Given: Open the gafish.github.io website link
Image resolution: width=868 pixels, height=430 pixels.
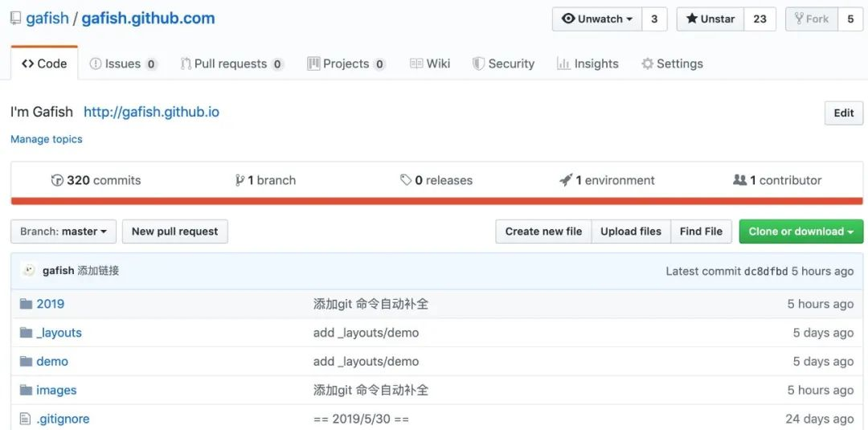Looking at the screenshot, I should (x=151, y=112).
